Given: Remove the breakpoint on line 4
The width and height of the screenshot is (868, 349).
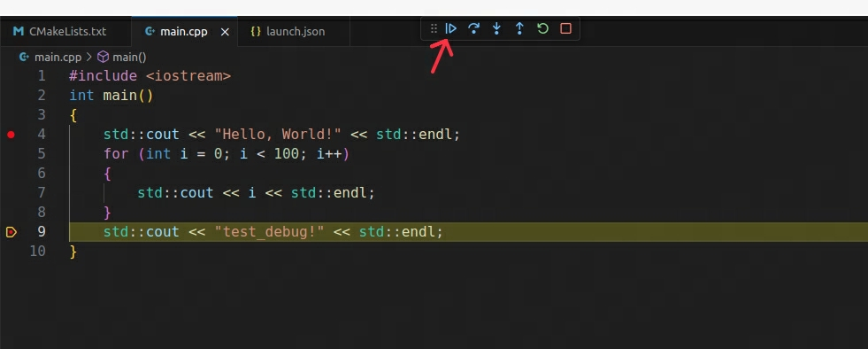Looking at the screenshot, I should (x=12, y=135).
